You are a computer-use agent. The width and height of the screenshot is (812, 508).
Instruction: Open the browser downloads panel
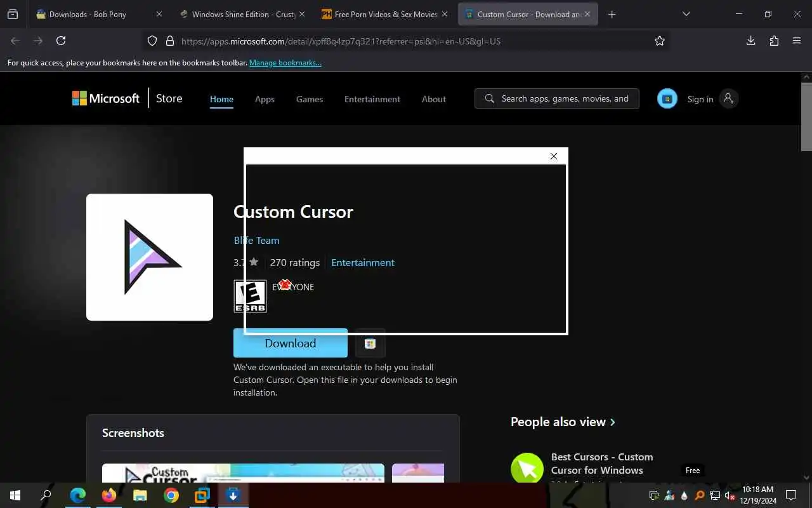click(750, 41)
